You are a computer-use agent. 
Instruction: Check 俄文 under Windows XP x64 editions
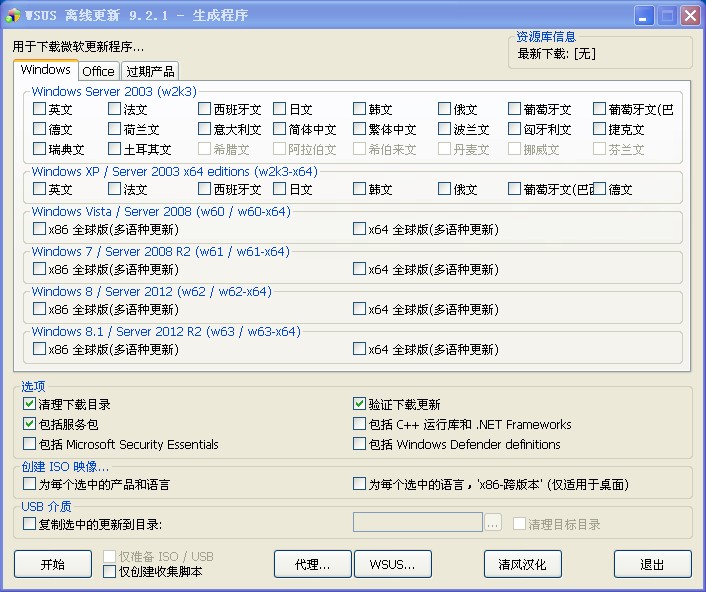pyautogui.click(x=444, y=189)
